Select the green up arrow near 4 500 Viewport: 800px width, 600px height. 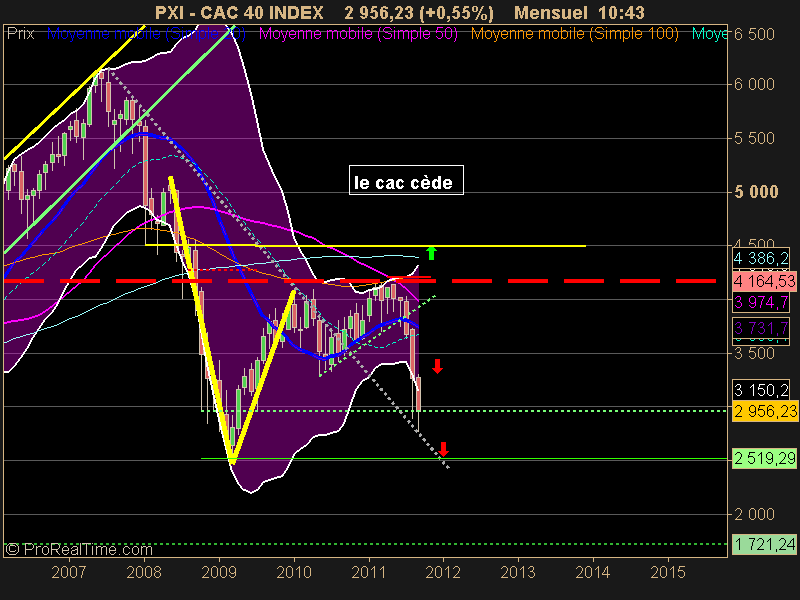pyautogui.click(x=431, y=253)
